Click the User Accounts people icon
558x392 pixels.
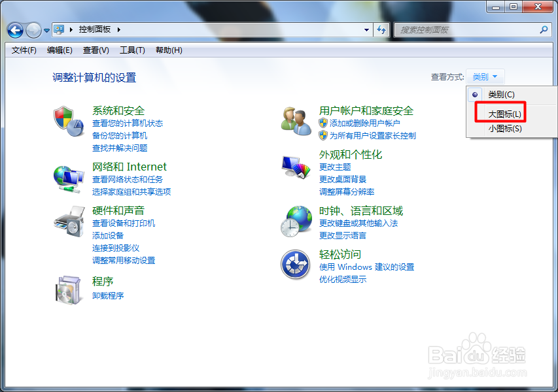[x=296, y=121]
